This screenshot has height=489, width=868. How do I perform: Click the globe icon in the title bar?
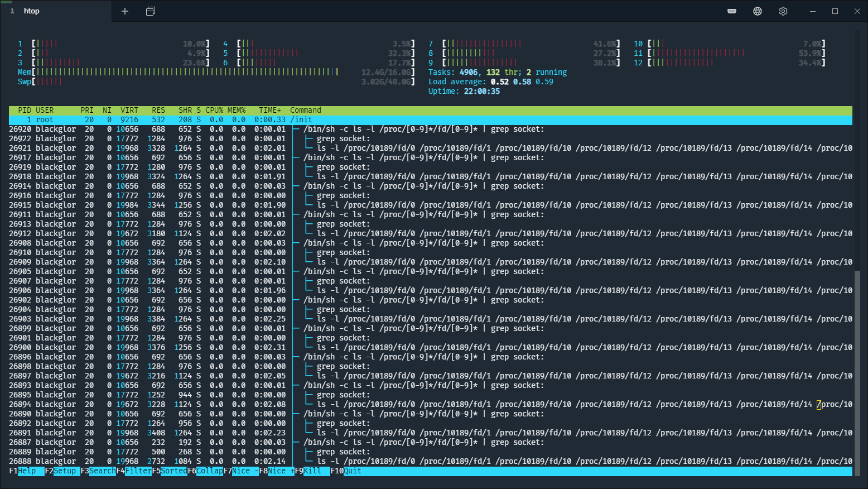pos(758,11)
